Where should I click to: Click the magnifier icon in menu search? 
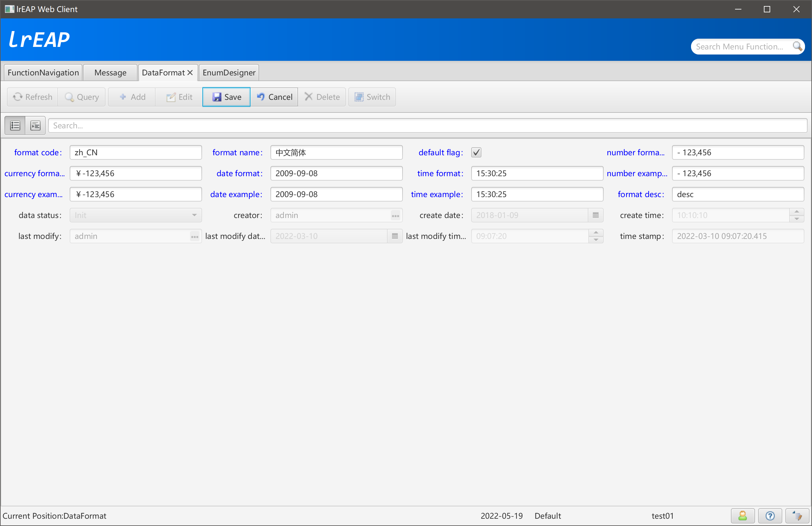(x=797, y=46)
